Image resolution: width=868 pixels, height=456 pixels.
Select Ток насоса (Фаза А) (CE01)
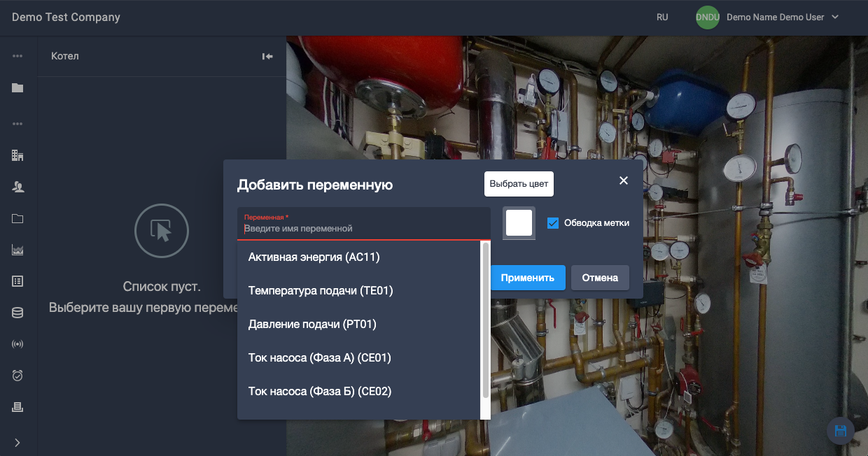click(x=319, y=358)
